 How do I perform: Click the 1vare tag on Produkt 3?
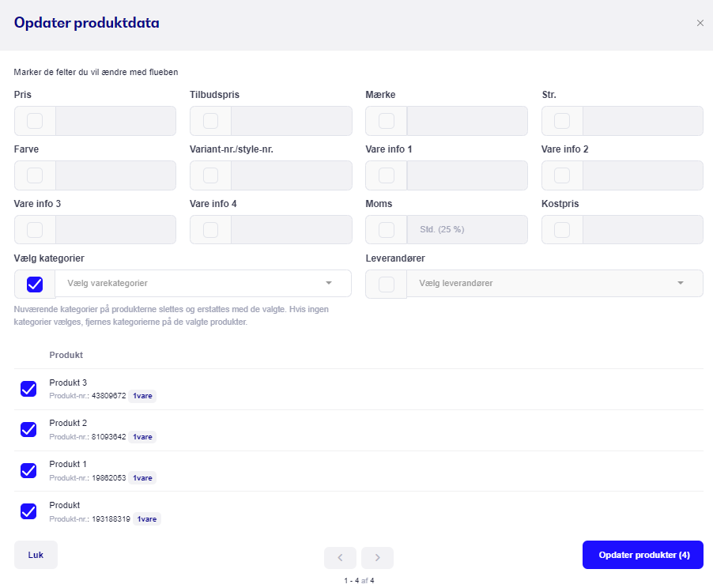tap(142, 396)
